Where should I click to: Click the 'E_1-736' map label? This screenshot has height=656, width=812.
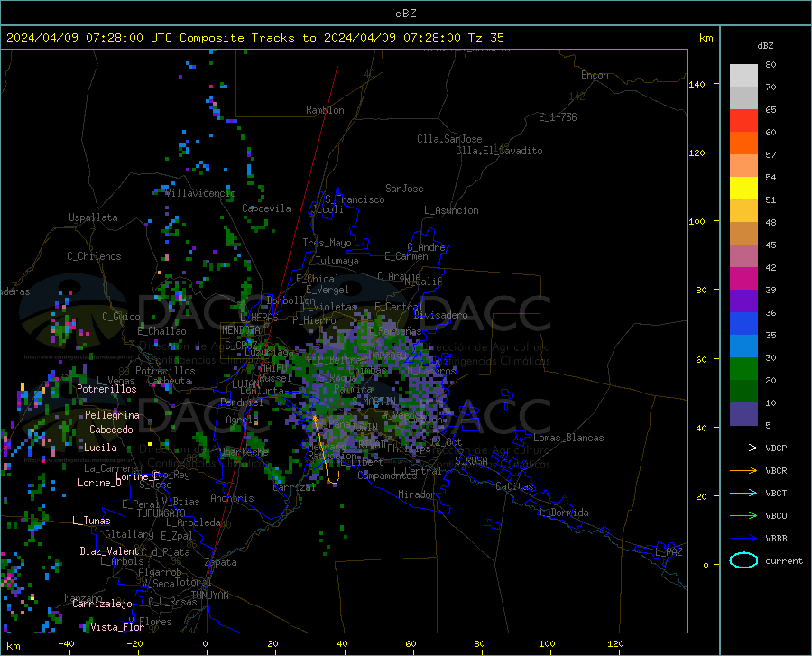click(x=558, y=117)
